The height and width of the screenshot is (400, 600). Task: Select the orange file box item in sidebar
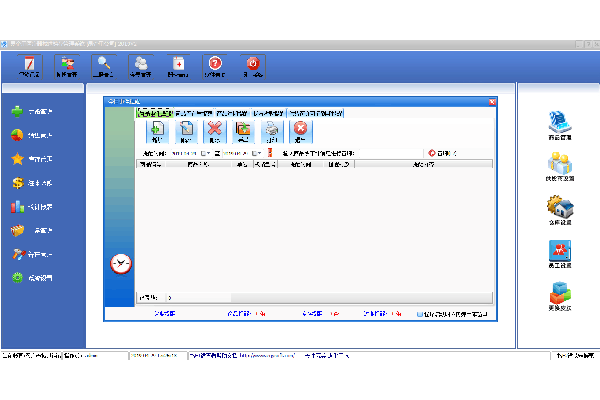32,230
